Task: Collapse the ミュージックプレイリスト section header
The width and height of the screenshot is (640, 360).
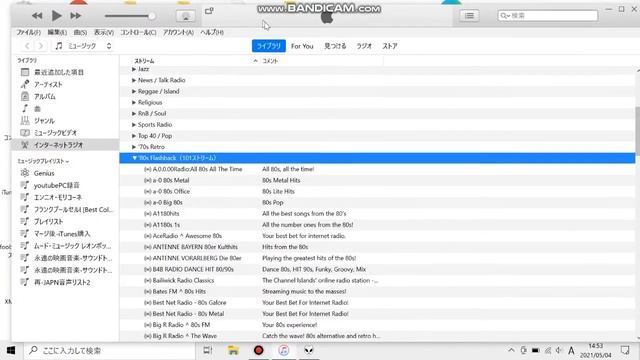Action: click(43, 161)
